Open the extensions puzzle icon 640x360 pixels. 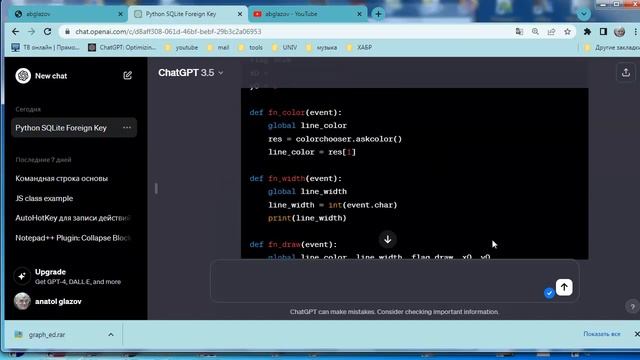pyautogui.click(x=587, y=31)
